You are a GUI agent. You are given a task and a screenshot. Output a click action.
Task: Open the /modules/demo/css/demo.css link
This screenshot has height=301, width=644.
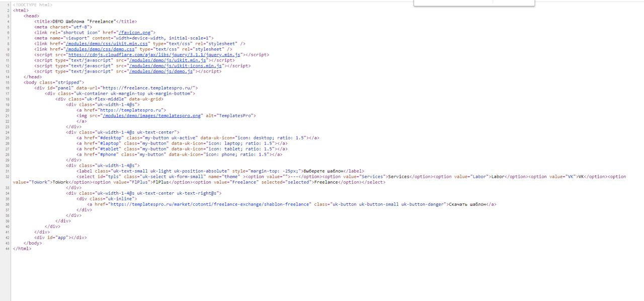pyautogui.click(x=100, y=49)
